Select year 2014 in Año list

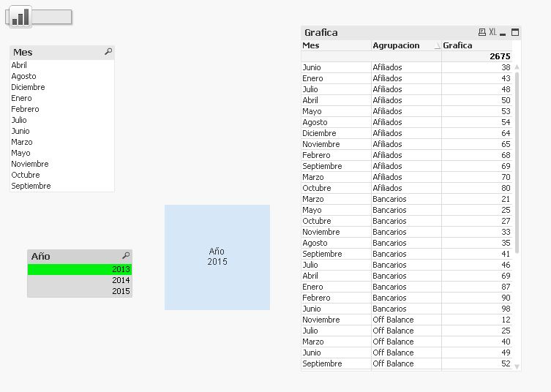point(80,280)
